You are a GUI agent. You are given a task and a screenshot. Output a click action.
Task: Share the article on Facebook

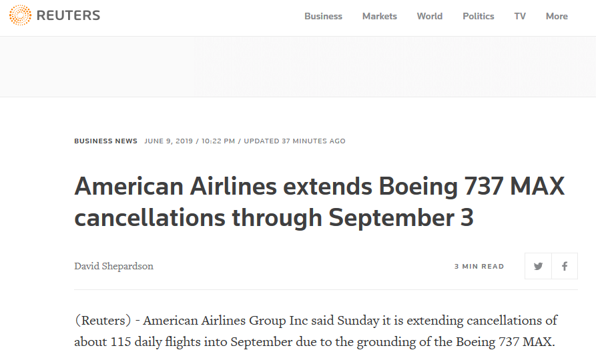565,266
